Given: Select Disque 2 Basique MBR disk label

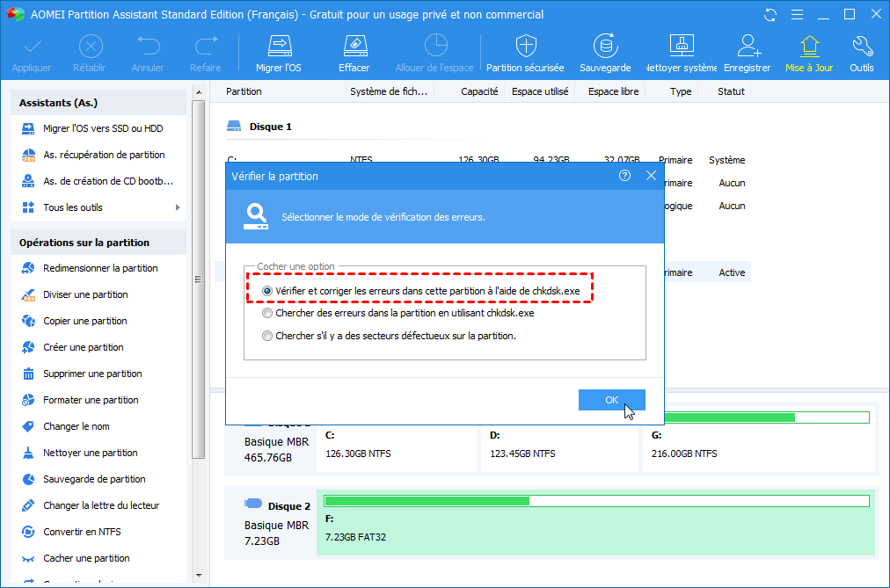Looking at the screenshot, I should [x=277, y=523].
